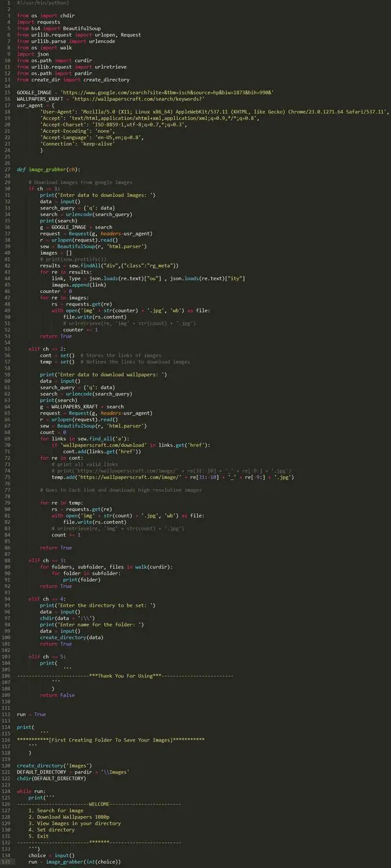This screenshot has width=391, height=868.
Task: Click the 'elif ch == 2:' branch
Action: 47,349
